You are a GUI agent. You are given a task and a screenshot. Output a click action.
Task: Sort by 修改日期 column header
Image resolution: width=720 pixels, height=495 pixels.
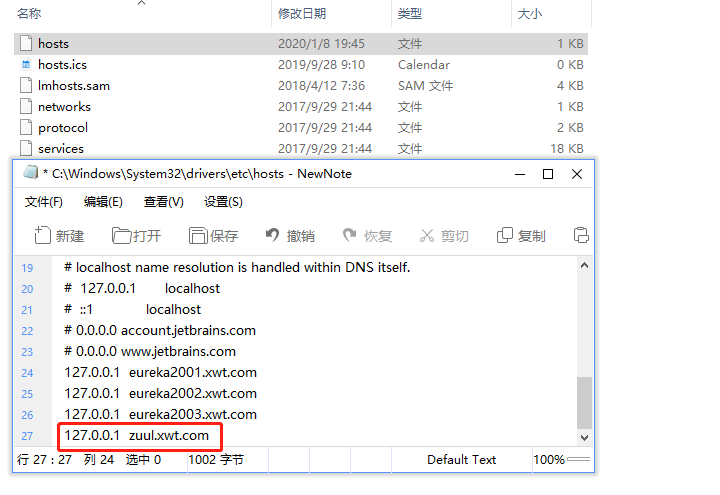(302, 14)
